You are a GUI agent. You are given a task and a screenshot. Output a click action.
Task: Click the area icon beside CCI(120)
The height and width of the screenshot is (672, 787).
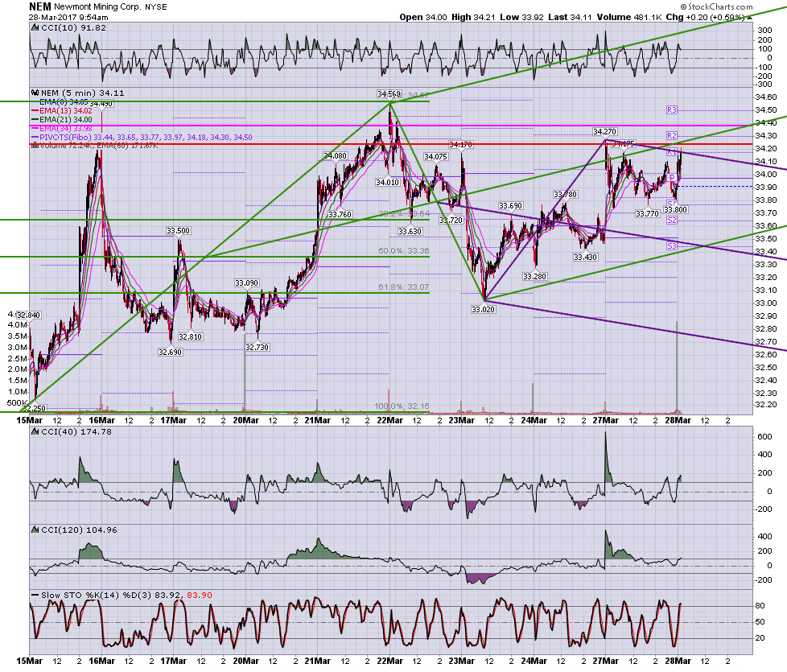tap(35, 530)
